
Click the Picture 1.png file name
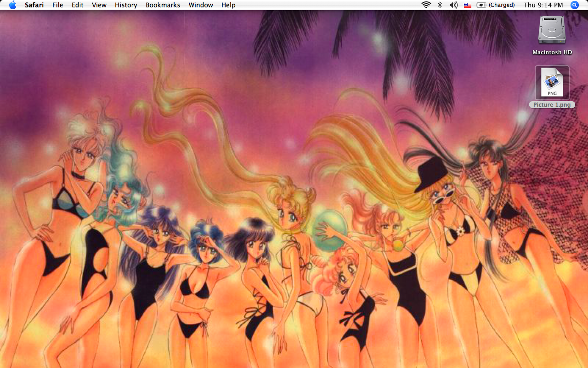(552, 105)
